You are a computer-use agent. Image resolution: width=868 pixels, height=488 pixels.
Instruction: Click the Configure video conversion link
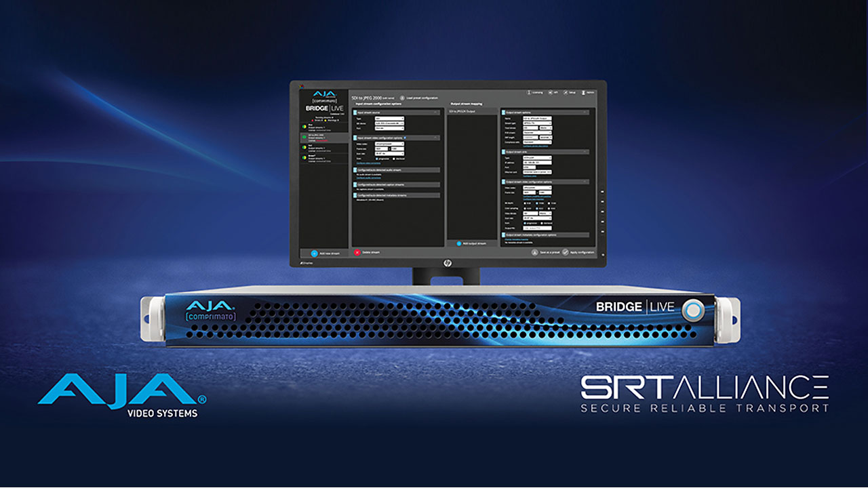click(x=368, y=163)
